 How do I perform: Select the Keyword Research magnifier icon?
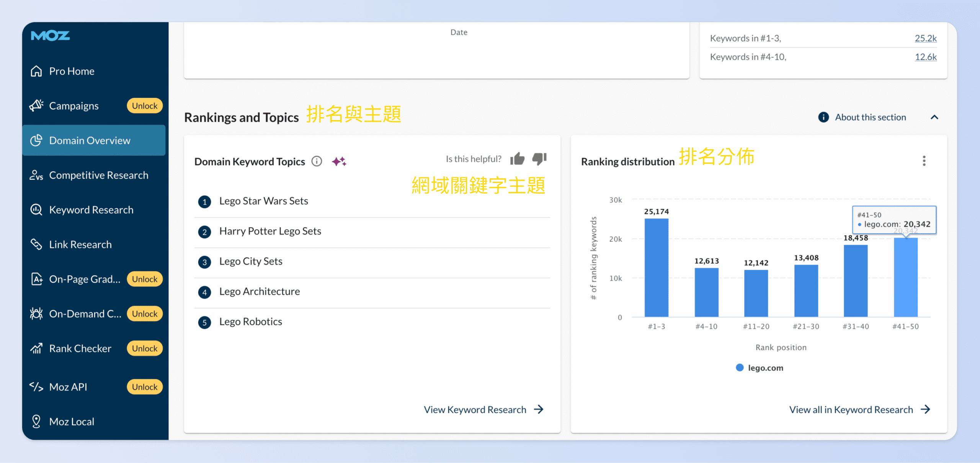(36, 210)
